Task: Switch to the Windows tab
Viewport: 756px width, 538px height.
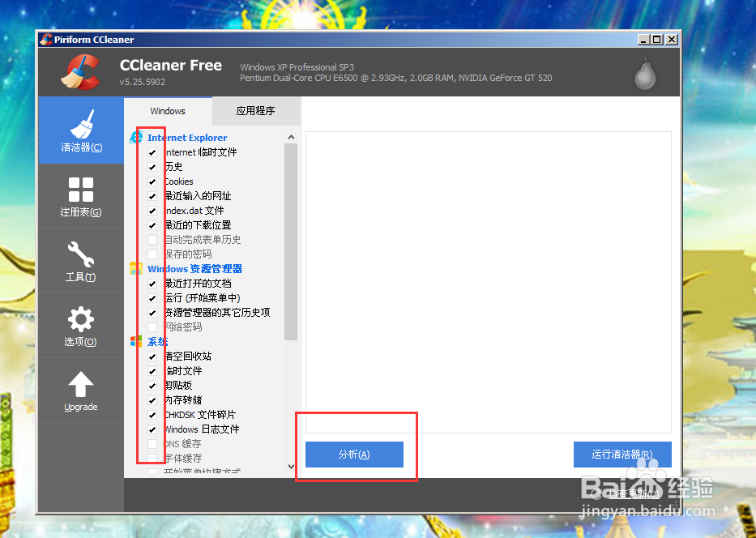Action: 168,111
